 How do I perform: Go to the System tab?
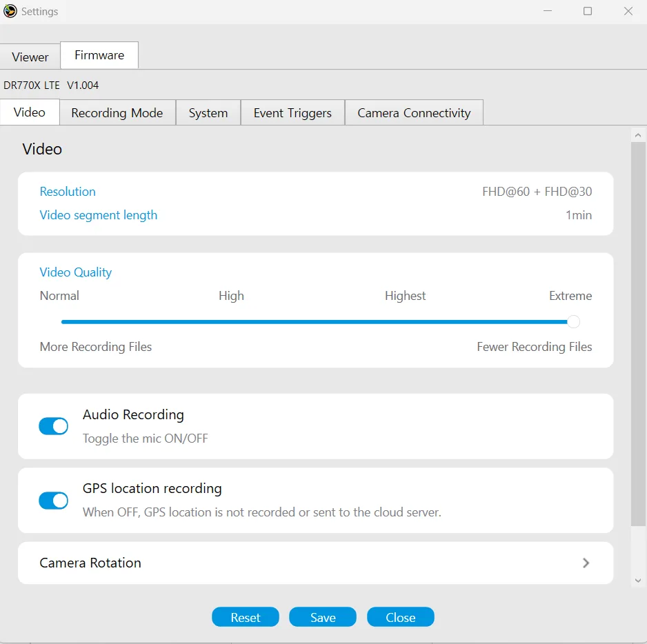pos(208,112)
